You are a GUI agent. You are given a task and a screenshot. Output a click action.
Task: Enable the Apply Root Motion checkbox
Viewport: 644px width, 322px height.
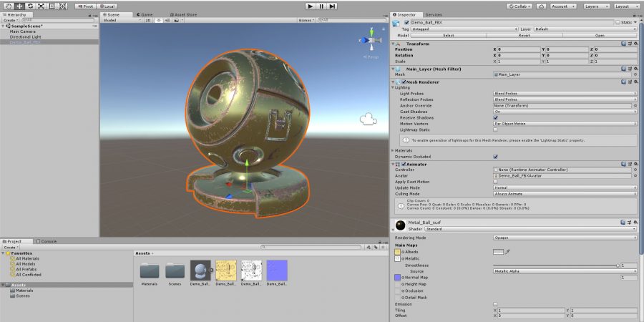tap(495, 182)
